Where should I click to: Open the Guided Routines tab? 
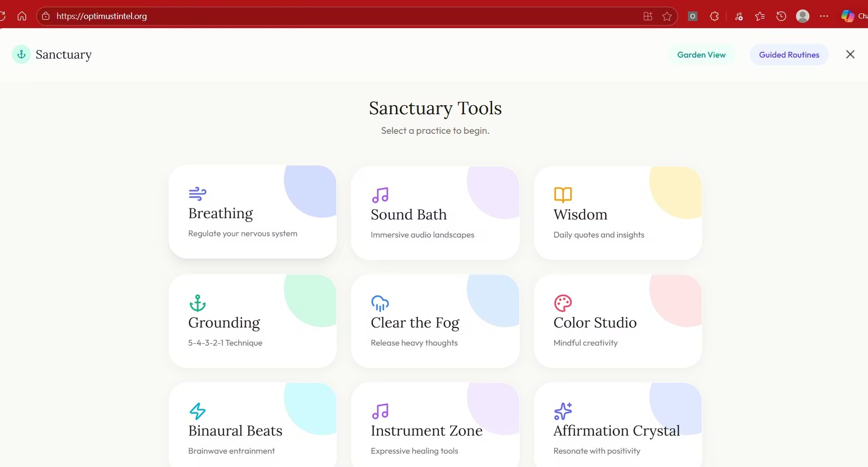tap(788, 54)
